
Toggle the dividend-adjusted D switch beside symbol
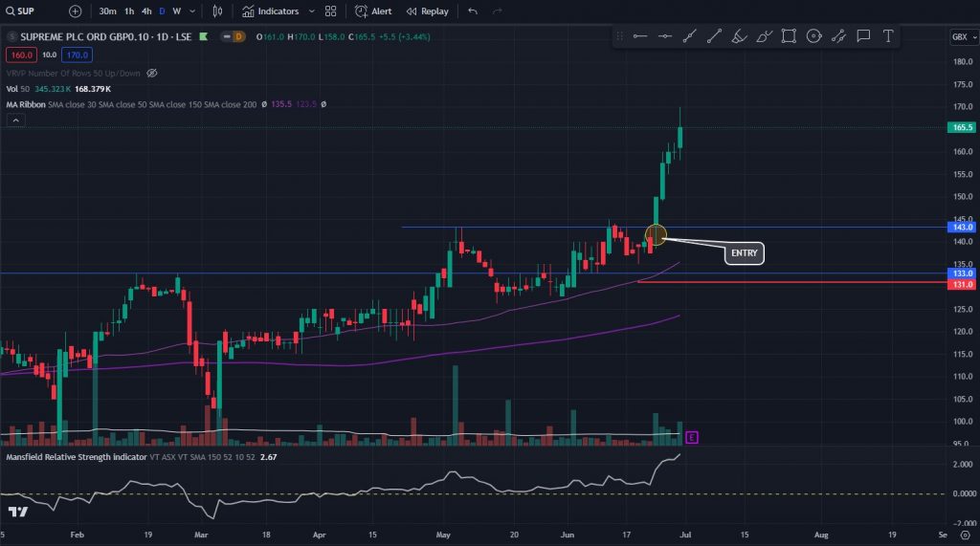click(x=232, y=36)
